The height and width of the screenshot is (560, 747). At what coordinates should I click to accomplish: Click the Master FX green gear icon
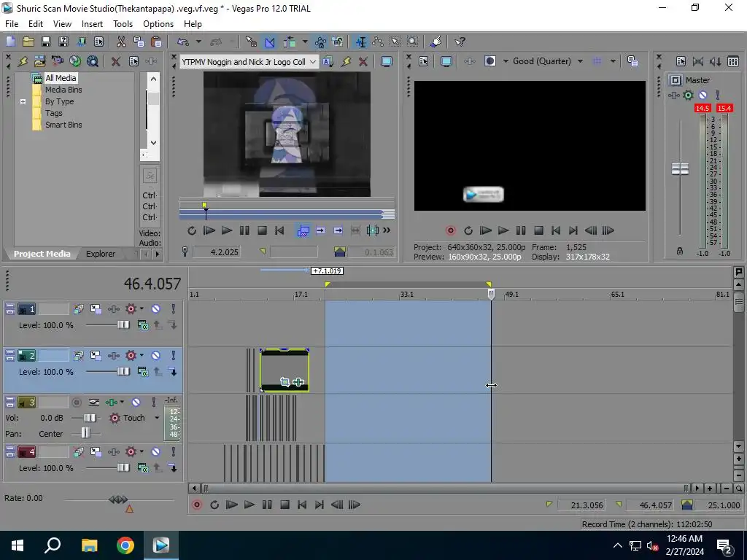(688, 95)
